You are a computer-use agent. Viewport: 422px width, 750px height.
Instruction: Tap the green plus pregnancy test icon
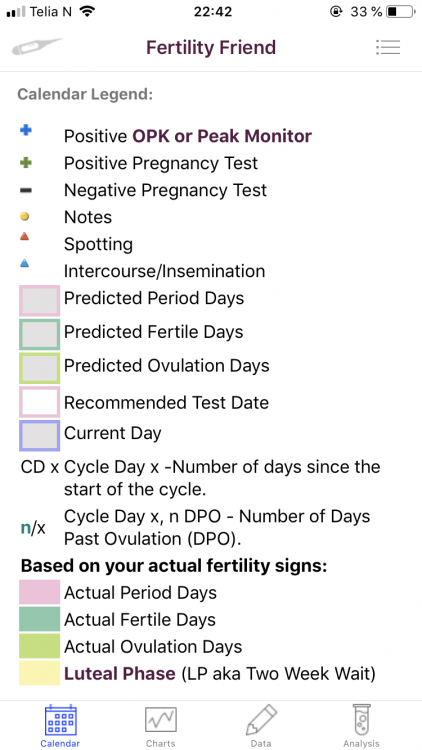pos(26,163)
